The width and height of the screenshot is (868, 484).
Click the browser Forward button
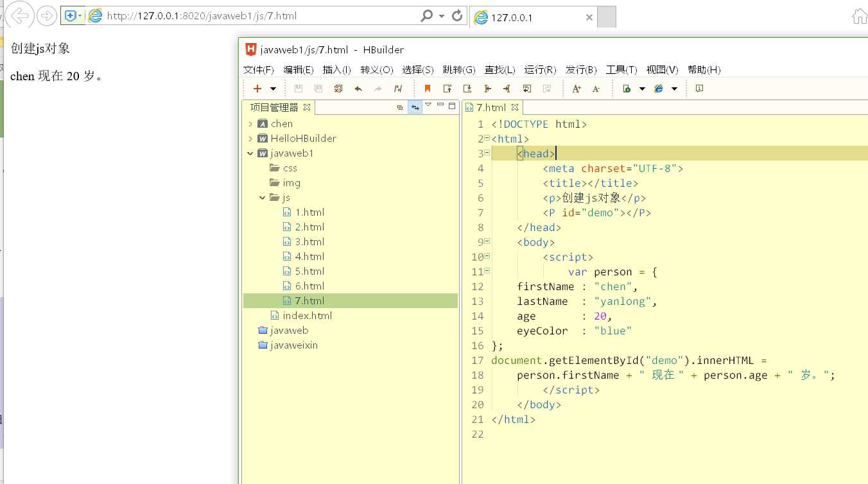coord(47,15)
